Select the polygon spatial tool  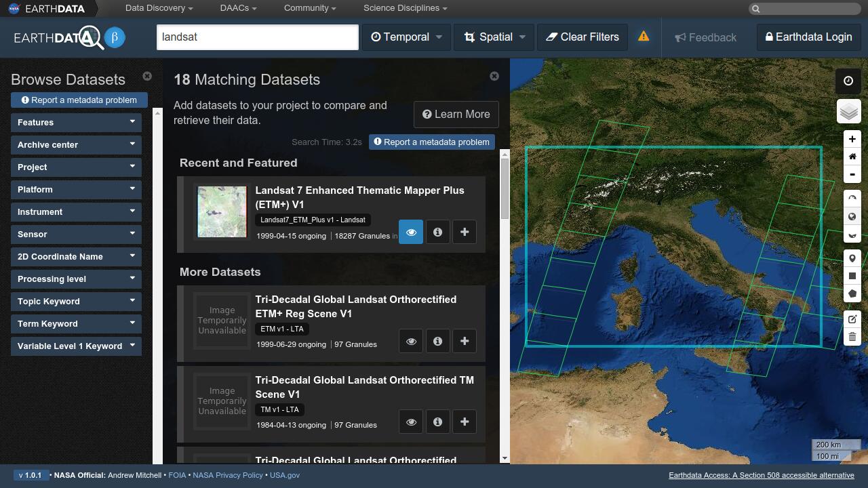coord(852,293)
